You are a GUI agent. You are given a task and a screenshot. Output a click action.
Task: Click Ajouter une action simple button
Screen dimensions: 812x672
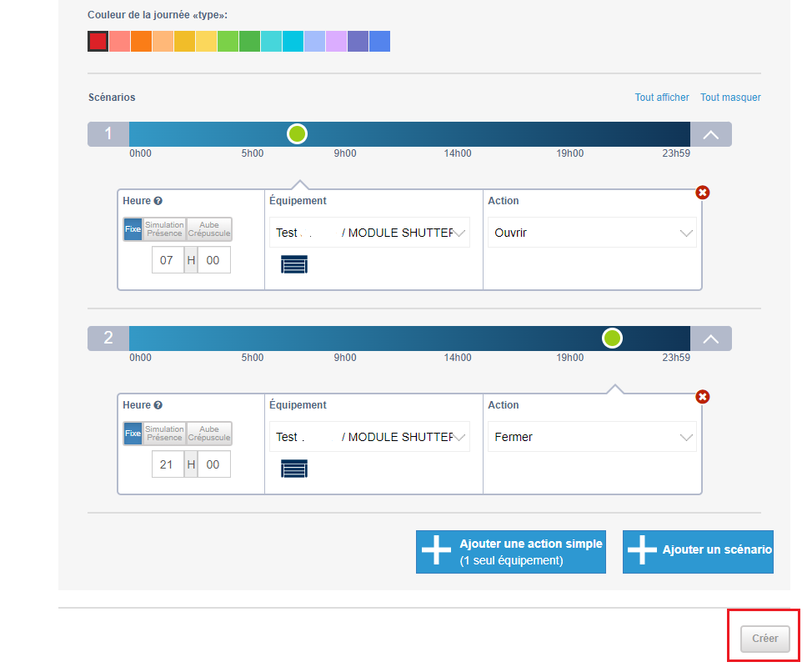[510, 552]
